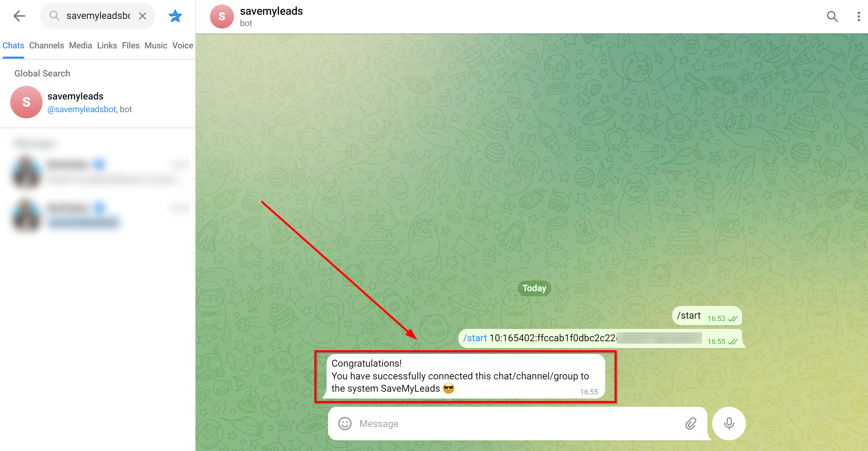868x451 pixels.
Task: Click the Global Search label
Action: pos(43,73)
